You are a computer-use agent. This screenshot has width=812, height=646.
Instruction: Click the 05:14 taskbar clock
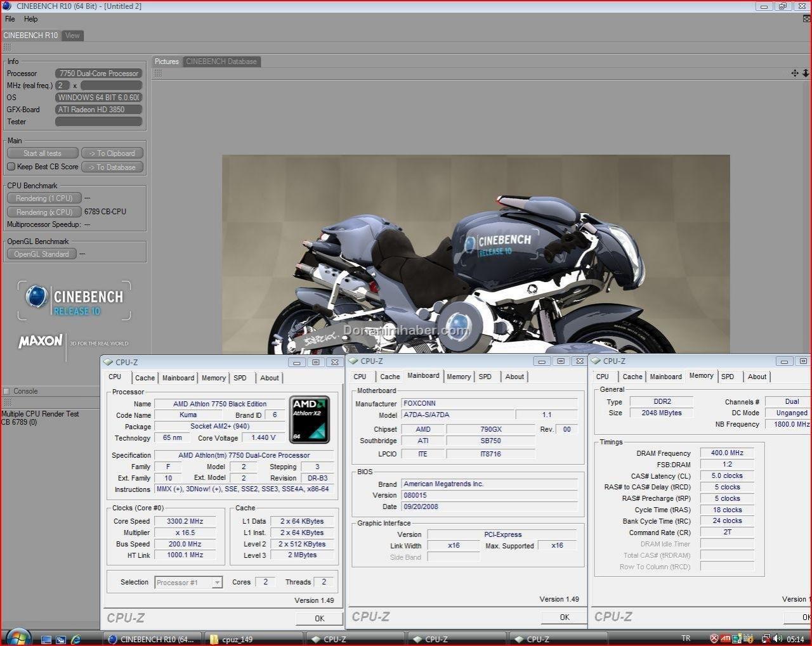796,639
